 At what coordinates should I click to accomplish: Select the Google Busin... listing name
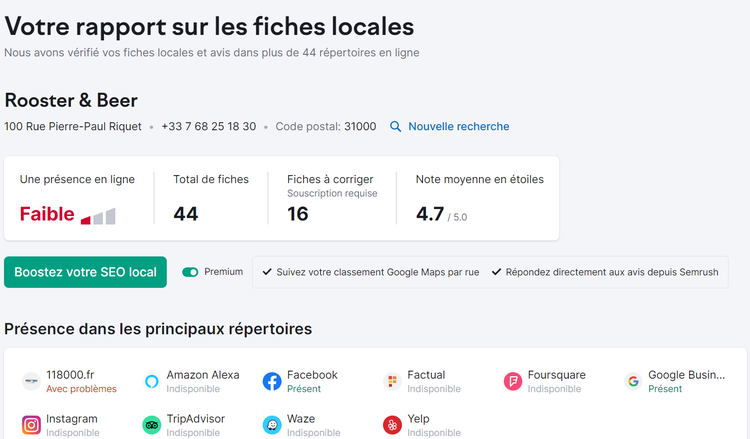click(686, 375)
